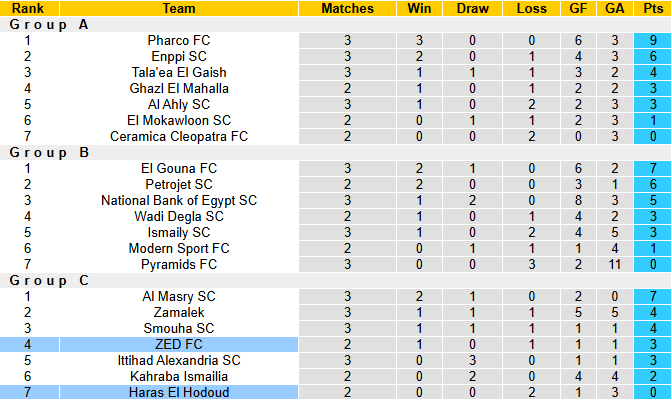
Task: Open Pharco FC team link
Action: pyautogui.click(x=179, y=40)
